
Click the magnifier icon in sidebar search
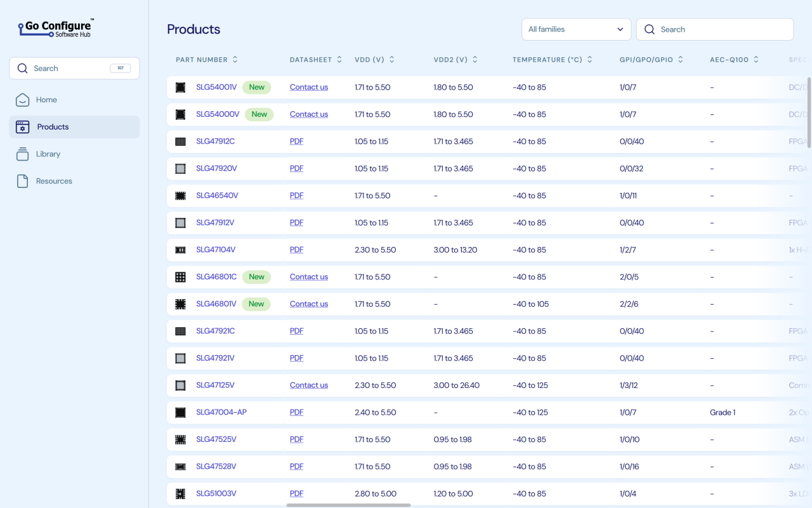(x=23, y=69)
